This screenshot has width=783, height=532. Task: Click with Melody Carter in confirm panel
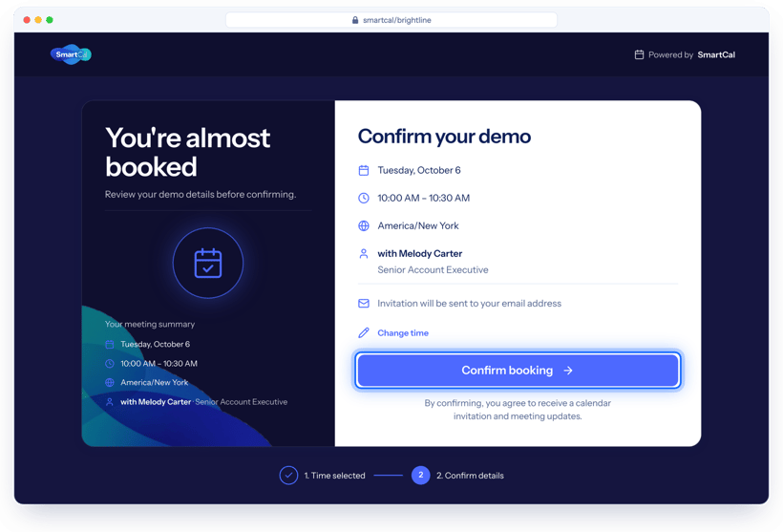(x=420, y=254)
